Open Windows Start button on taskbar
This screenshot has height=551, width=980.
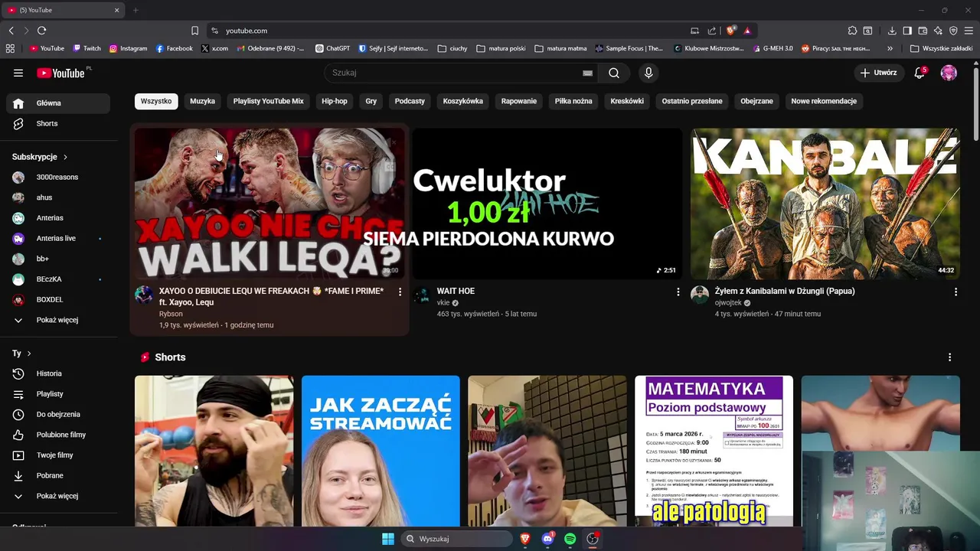pos(388,539)
